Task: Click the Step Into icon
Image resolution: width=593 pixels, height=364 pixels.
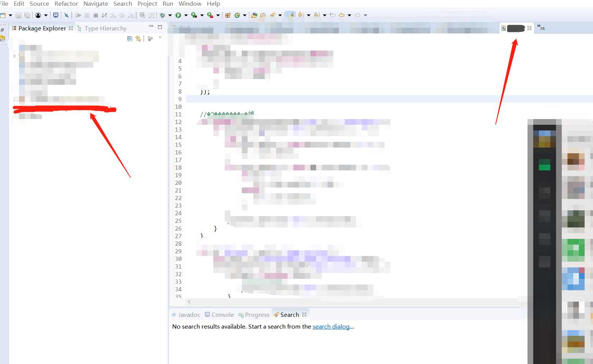Action: [x=113, y=15]
